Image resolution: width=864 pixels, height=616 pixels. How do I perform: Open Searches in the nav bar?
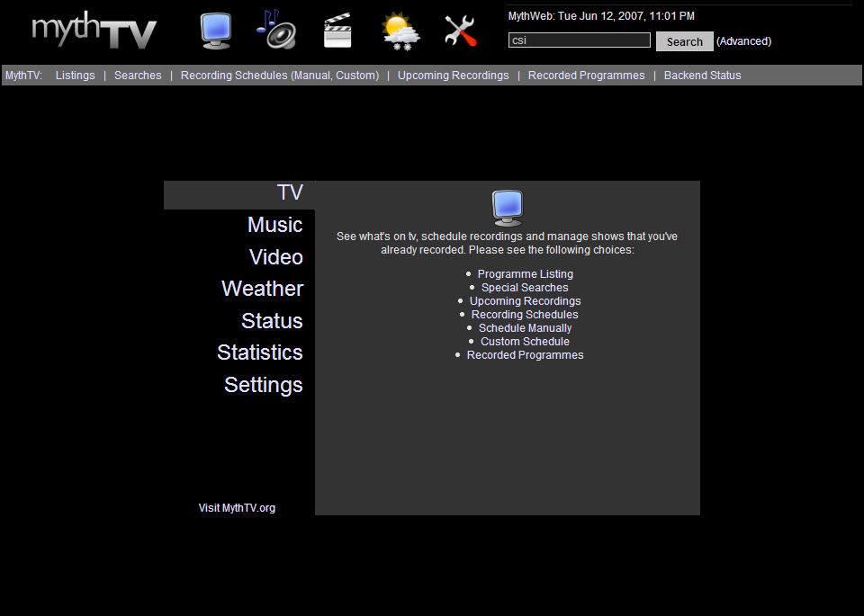point(138,76)
